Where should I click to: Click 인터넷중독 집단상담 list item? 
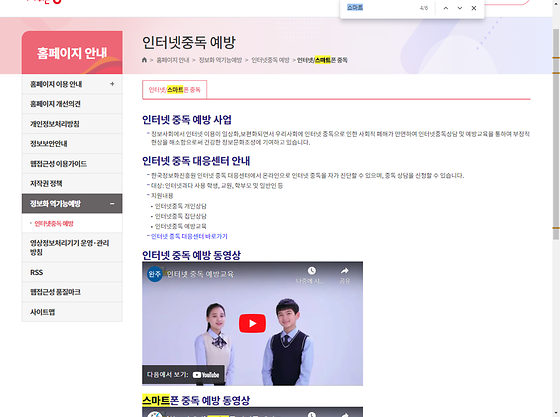pos(180,216)
